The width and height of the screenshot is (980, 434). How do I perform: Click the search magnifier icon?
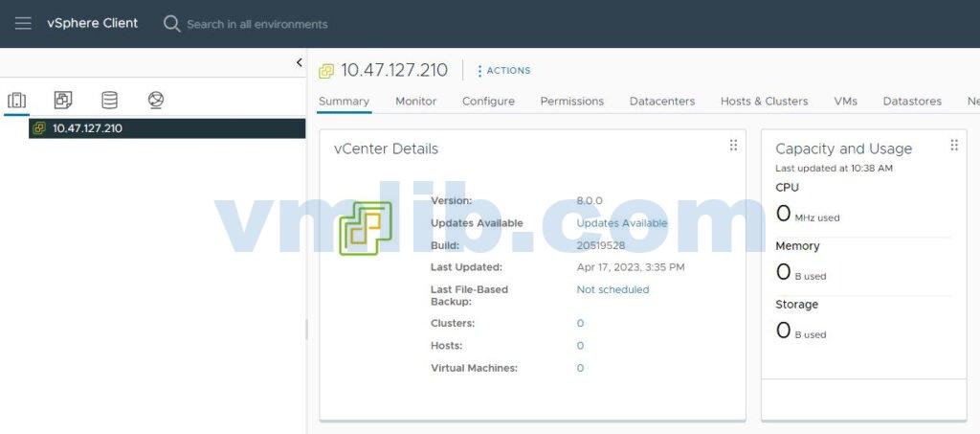tap(171, 24)
